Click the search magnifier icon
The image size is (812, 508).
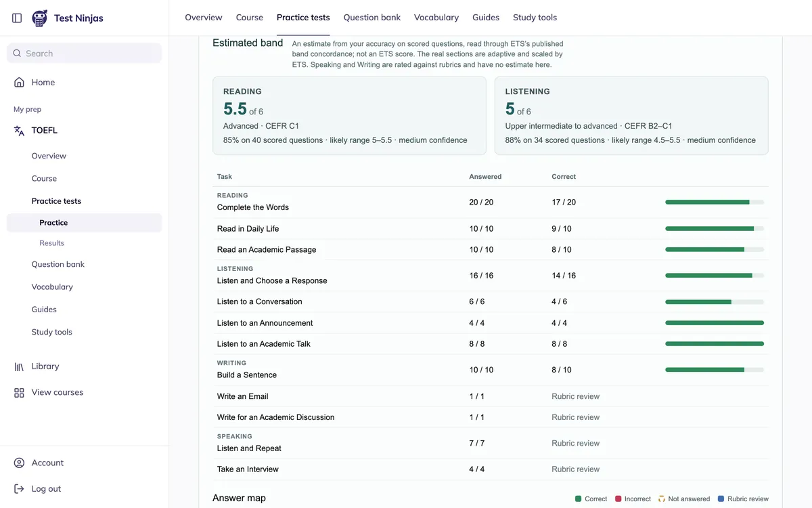click(x=18, y=54)
